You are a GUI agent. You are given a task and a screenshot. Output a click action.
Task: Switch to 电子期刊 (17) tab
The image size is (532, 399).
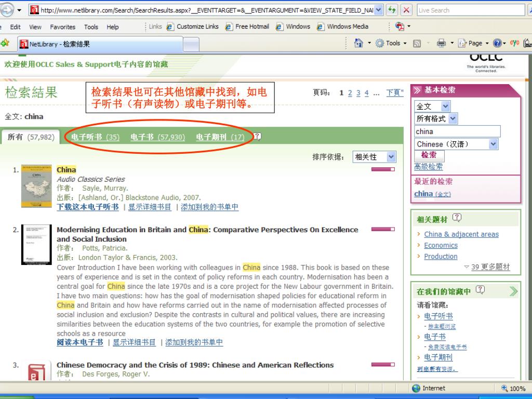point(220,137)
